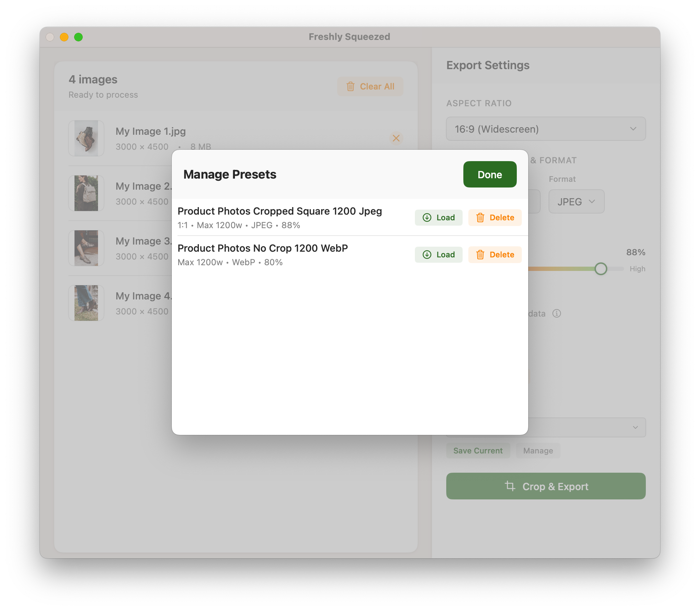The height and width of the screenshot is (611, 700).
Task: Click Save Current preset button
Action: (478, 451)
